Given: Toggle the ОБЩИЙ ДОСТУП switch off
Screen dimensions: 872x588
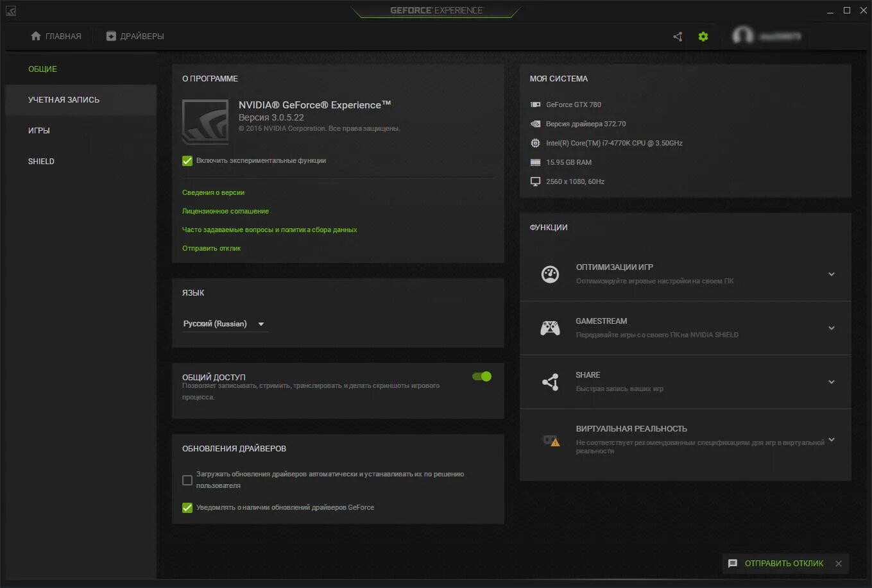Looking at the screenshot, I should point(482,376).
